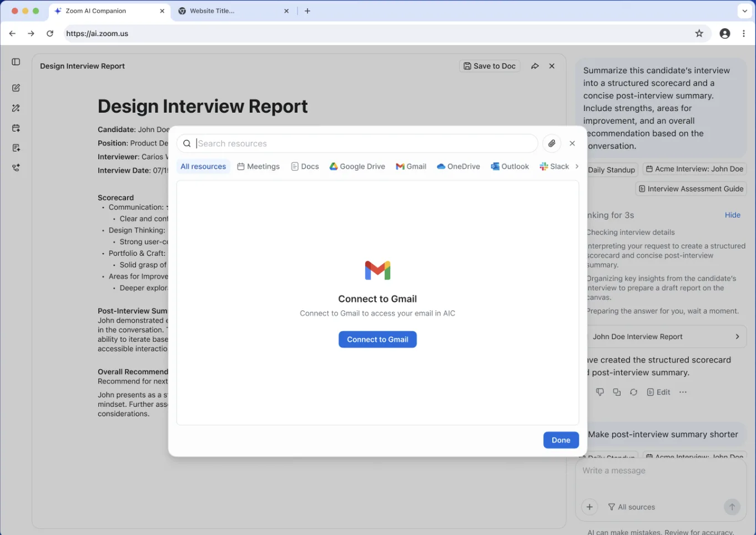Open the All sources filter dropdown
This screenshot has width=756, height=535.
631,507
